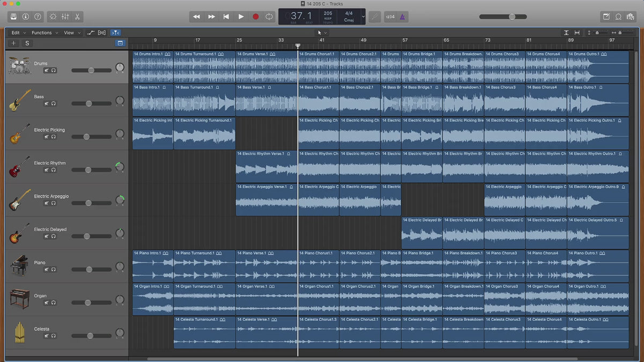The image size is (644, 362).
Task: Open the Loop Browser
Action: click(x=618, y=17)
